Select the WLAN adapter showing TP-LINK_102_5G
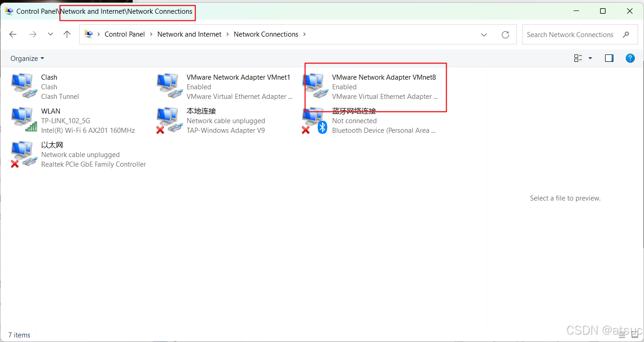644x342 pixels. (23, 119)
